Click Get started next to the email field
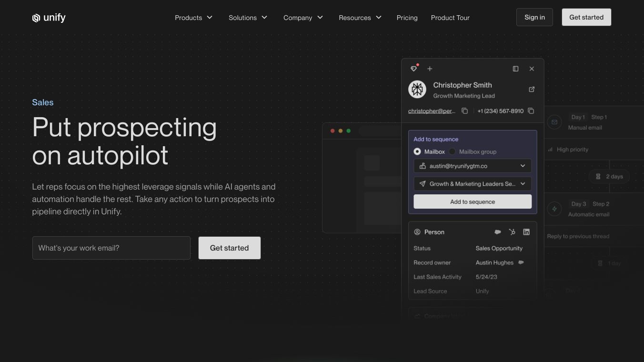The height and width of the screenshot is (362, 644). [230, 248]
